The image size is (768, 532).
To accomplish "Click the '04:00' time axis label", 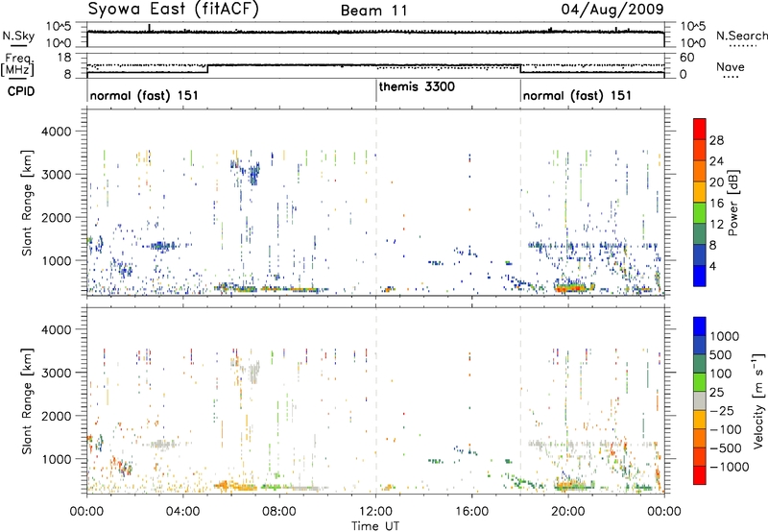I will 182,512.
